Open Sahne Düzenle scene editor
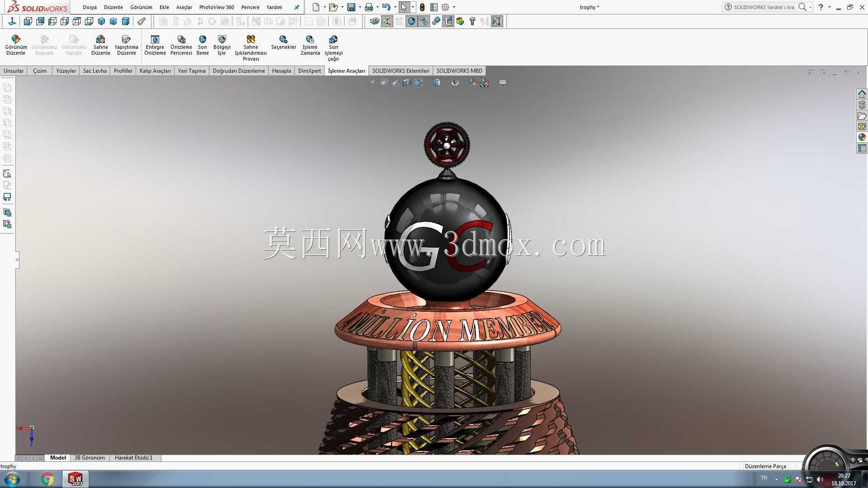Image resolution: width=868 pixels, height=488 pixels. click(x=100, y=45)
